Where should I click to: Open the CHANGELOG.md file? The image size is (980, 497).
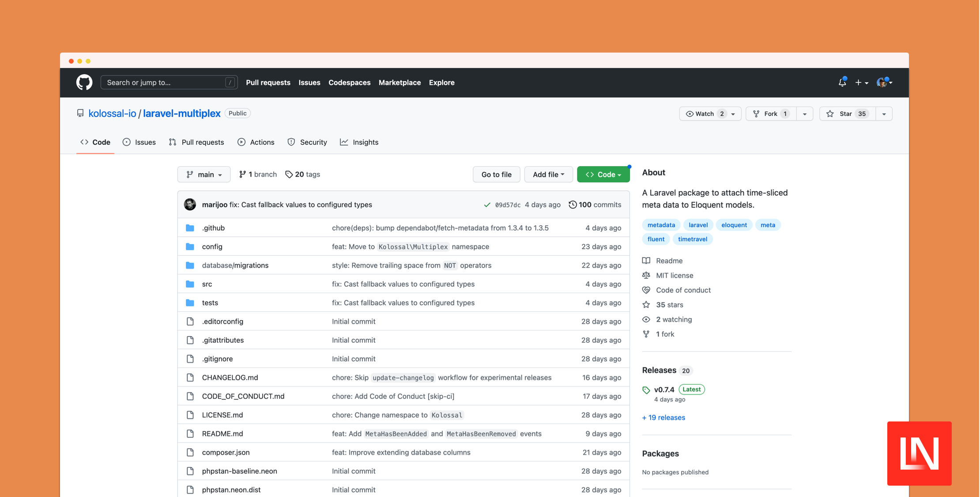pyautogui.click(x=230, y=378)
